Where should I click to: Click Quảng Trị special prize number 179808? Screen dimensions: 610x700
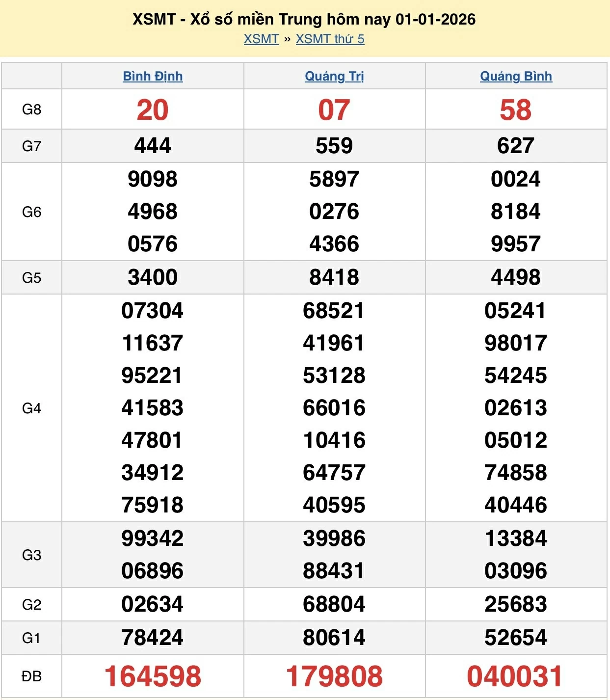point(334,676)
